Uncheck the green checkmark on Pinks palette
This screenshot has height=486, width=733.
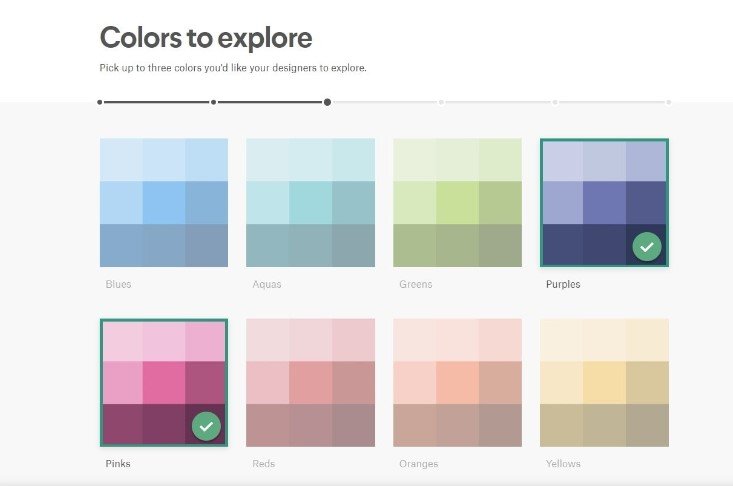click(x=206, y=426)
